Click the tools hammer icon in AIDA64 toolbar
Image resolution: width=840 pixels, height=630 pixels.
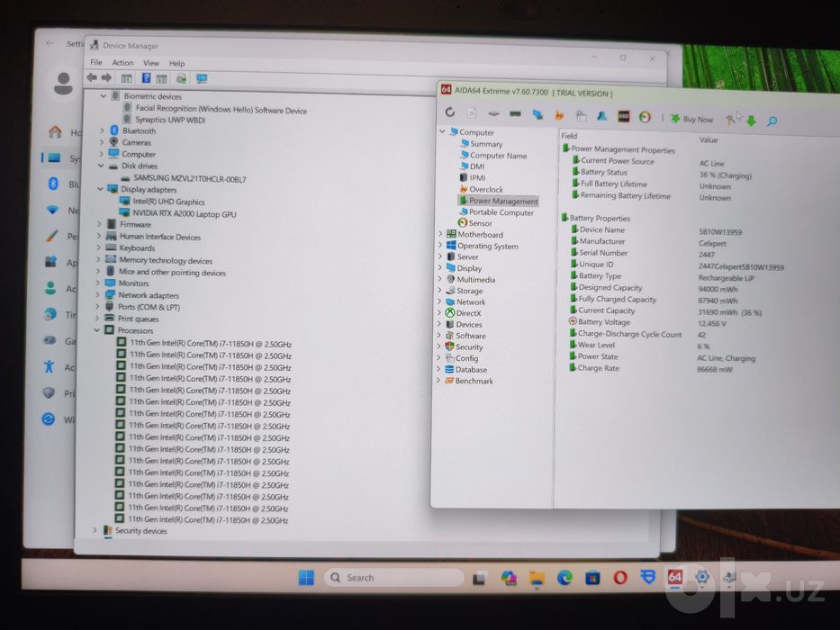pos(731,120)
